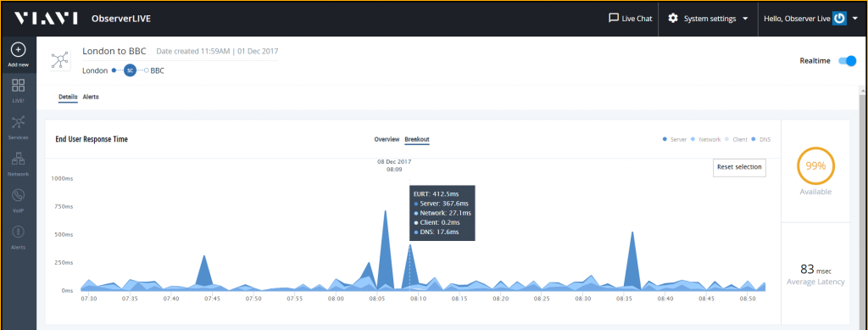Select the Breakout chart view
Image resolution: width=868 pixels, height=330 pixels.
(417, 139)
